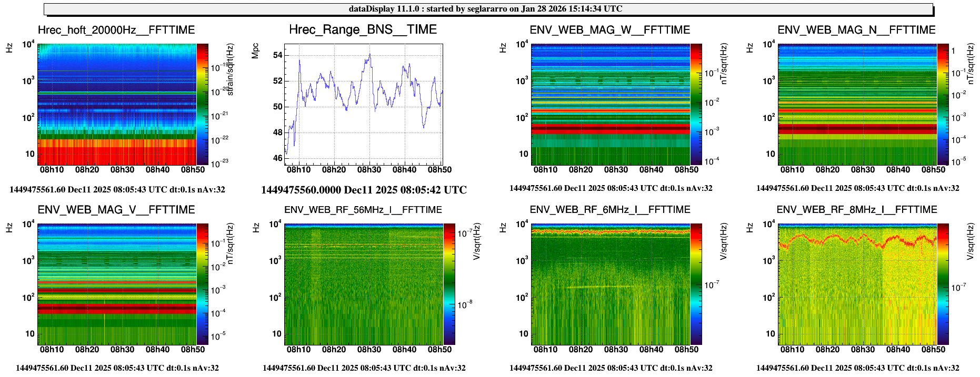Screen dimensions: 980x377
Task: Click the ENV_WEB_RF_56MHz_I__FFTTIME plot title
Action: [x=363, y=210]
